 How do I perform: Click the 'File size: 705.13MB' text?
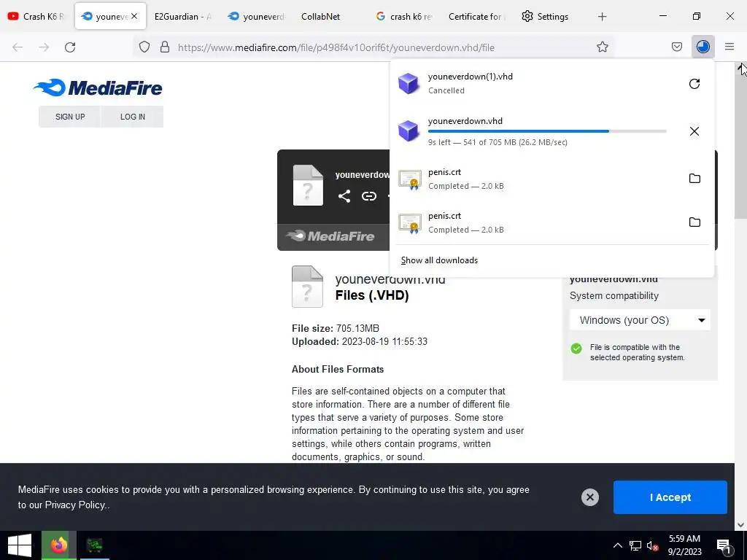coord(336,328)
